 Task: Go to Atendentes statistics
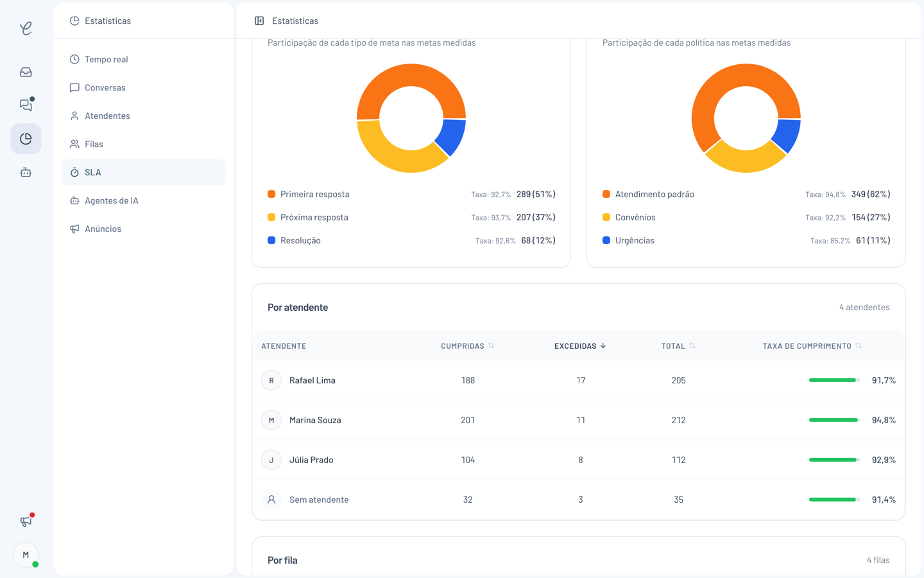[144, 116]
